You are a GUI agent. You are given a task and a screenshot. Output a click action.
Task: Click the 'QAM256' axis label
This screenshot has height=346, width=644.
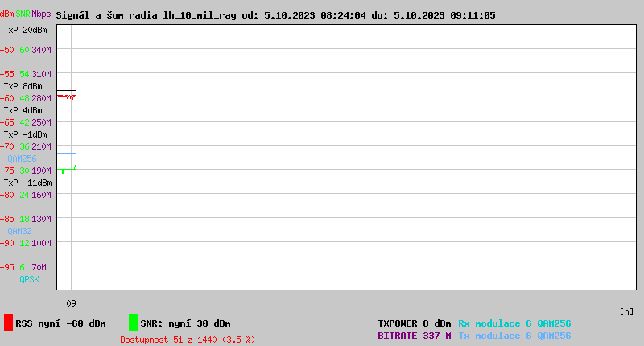(23, 159)
